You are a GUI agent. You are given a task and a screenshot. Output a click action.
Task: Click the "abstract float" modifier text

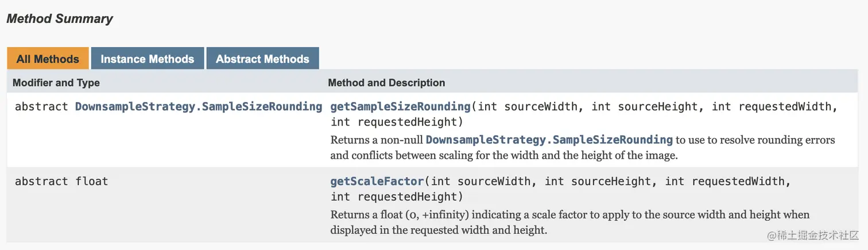click(61, 182)
